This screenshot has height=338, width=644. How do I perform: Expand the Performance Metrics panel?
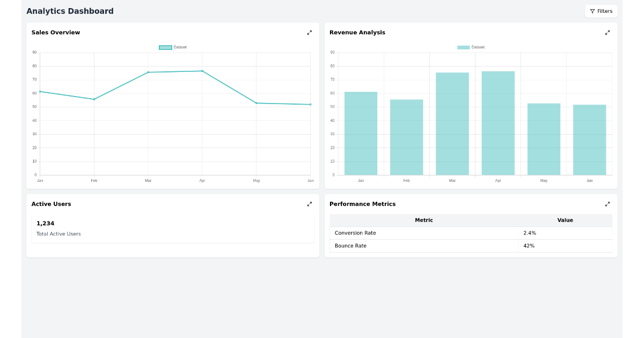coord(607,204)
